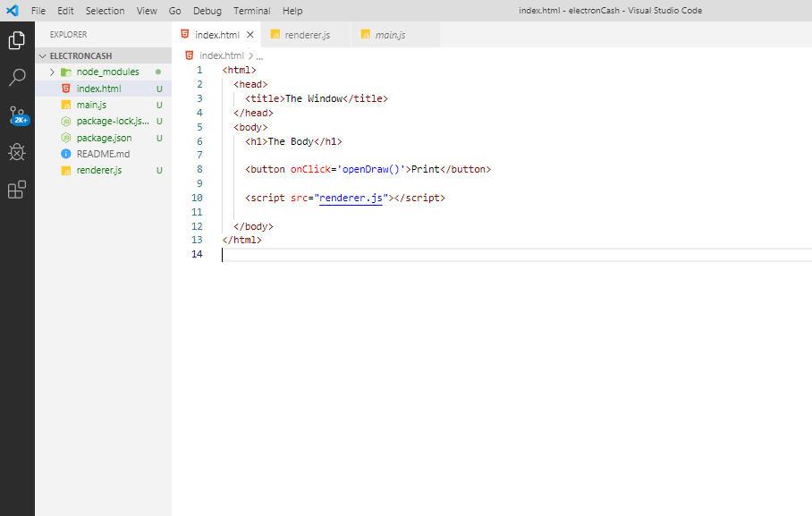Image resolution: width=812 pixels, height=516 pixels.
Task: Open the Explorer view in activity bar
Action: tap(17, 40)
